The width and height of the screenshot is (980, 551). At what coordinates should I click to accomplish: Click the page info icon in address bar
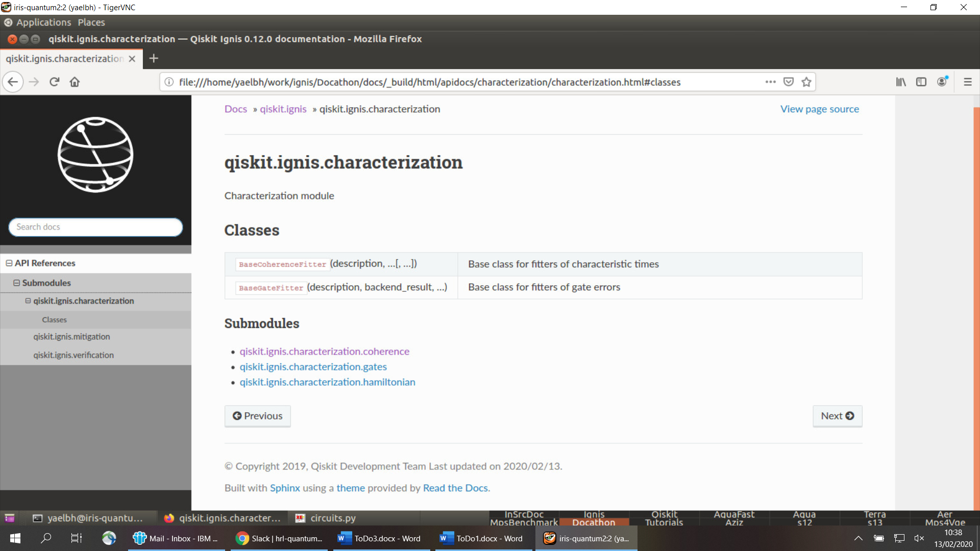coord(168,82)
